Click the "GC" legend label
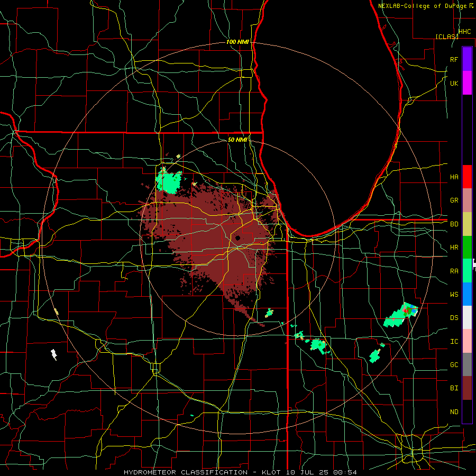 (x=454, y=365)
